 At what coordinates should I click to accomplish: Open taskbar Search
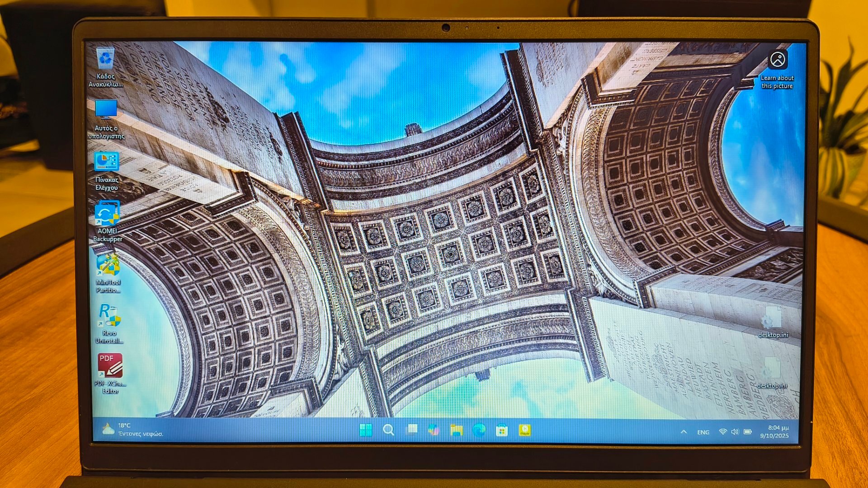tap(388, 430)
